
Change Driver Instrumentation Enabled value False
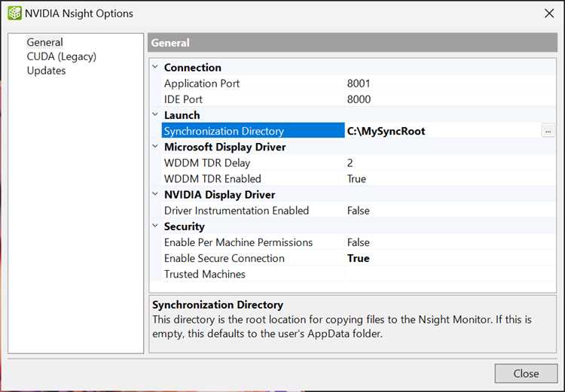450,211
